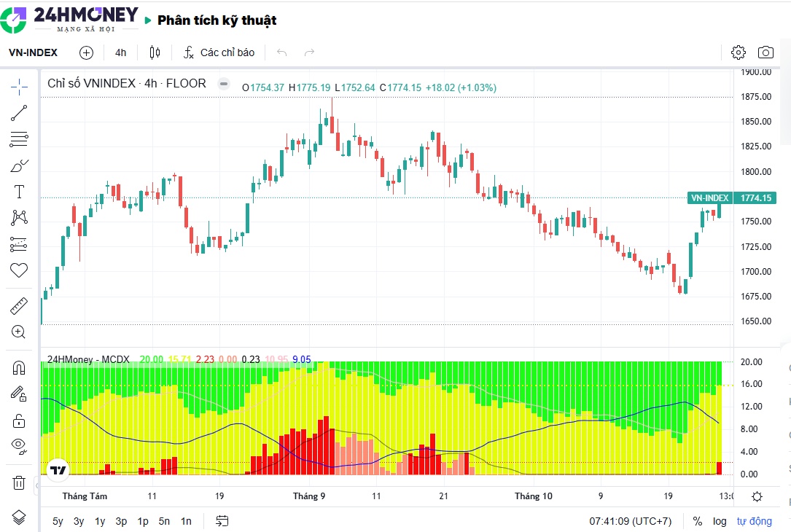Image resolution: width=791 pixels, height=532 pixels.
Task: Undo the last chart action
Action: (x=281, y=52)
